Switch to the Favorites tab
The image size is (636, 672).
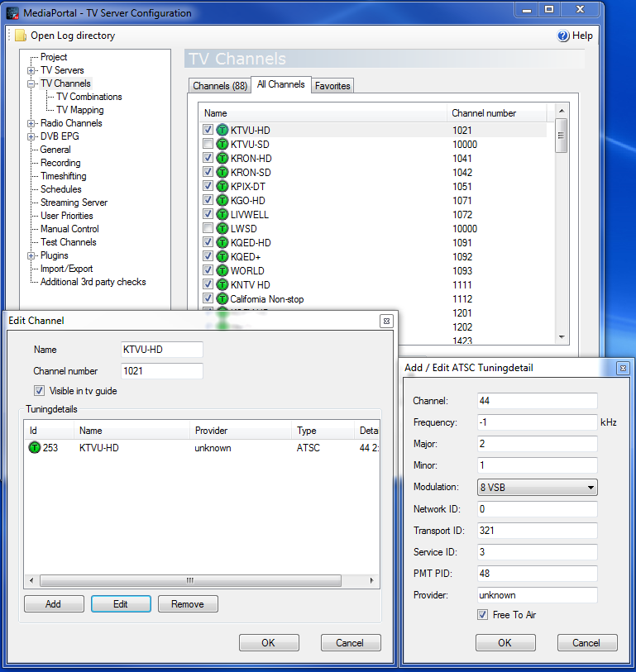coord(332,85)
